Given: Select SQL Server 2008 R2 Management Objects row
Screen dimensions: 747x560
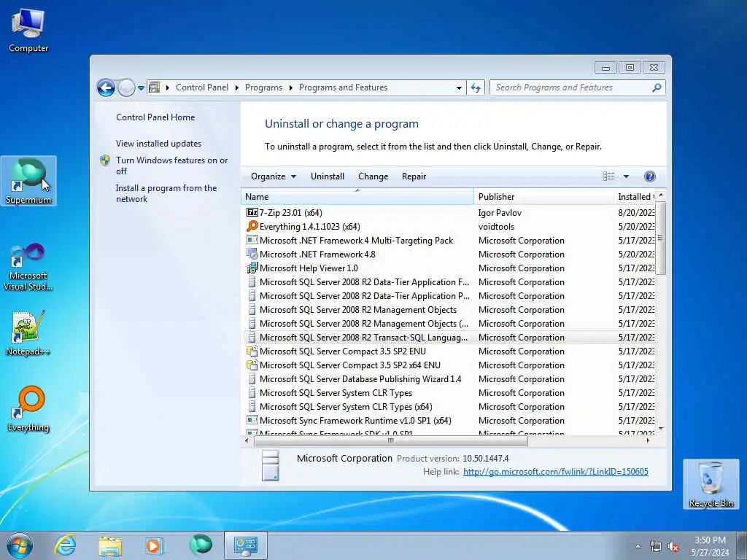Looking at the screenshot, I should pyautogui.click(x=449, y=309).
